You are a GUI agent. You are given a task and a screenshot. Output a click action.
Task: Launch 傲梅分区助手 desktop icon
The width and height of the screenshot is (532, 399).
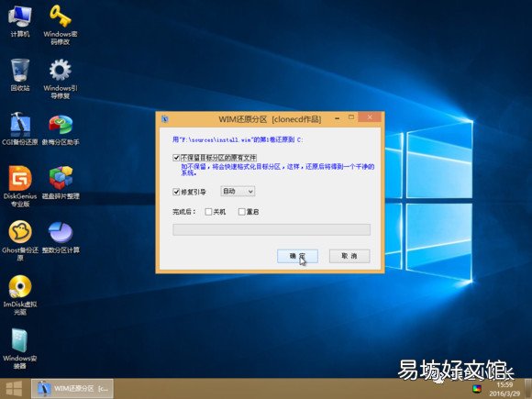[x=61, y=129]
